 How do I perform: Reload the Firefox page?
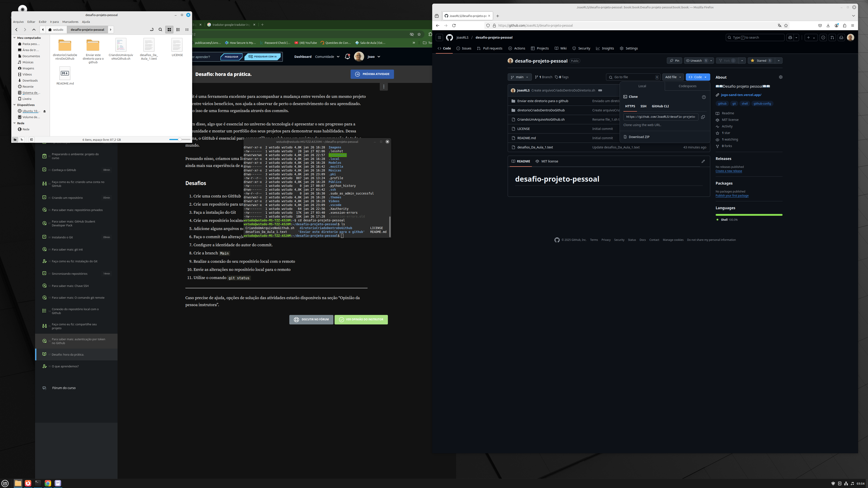coord(454,26)
